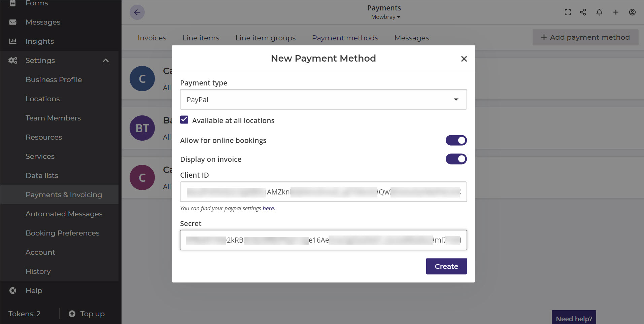Click the Insights chart icon in sidebar
Screen dimensions: 644x324
[x=13, y=41]
